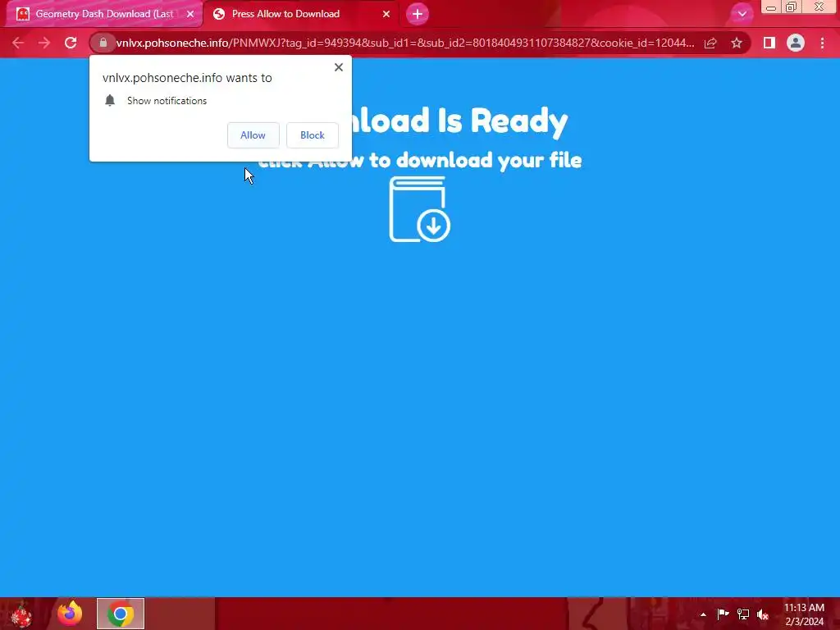Image resolution: width=840 pixels, height=630 pixels.
Task: Go forward to the next page
Action: (44, 43)
